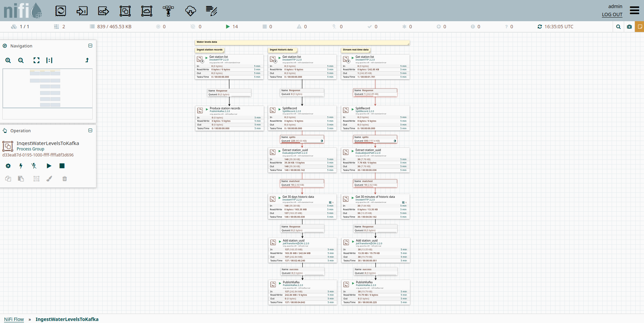
Task: Collapse the Operation panel
Action: coord(90,131)
